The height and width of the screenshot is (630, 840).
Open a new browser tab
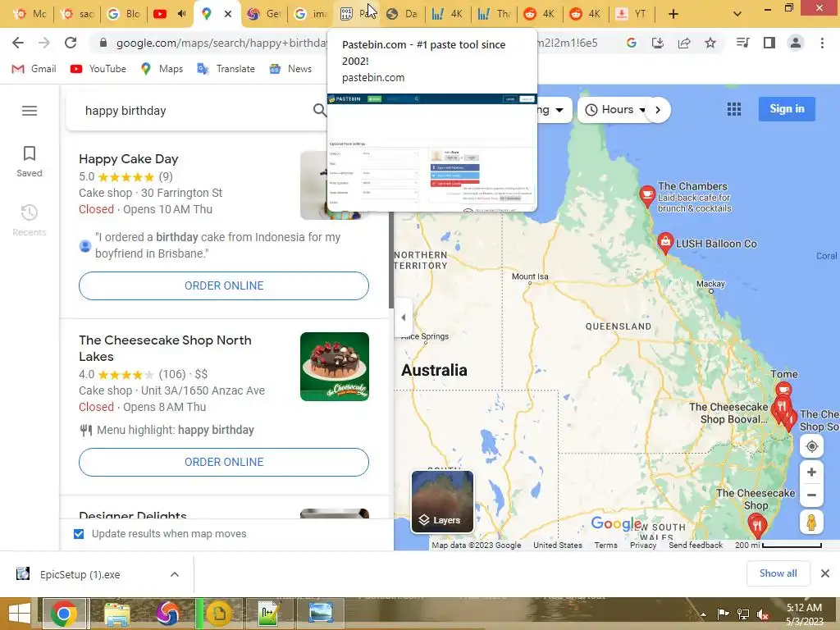click(x=673, y=14)
